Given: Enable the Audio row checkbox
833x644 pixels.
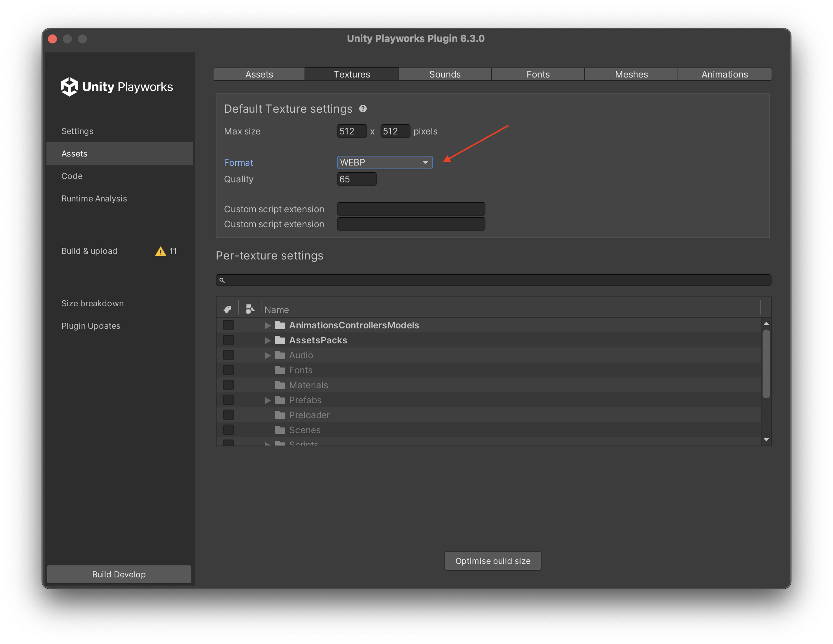Looking at the screenshot, I should tap(228, 355).
